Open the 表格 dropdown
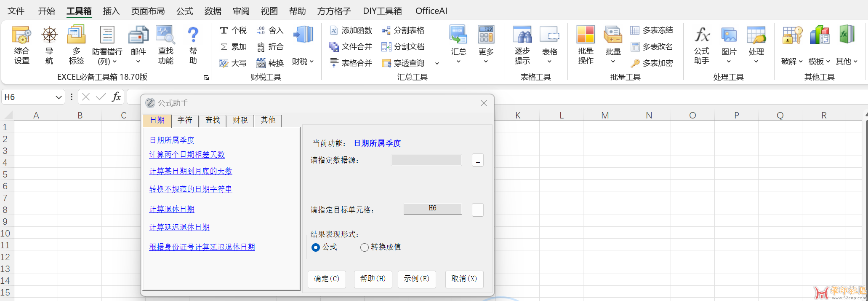 [549, 62]
